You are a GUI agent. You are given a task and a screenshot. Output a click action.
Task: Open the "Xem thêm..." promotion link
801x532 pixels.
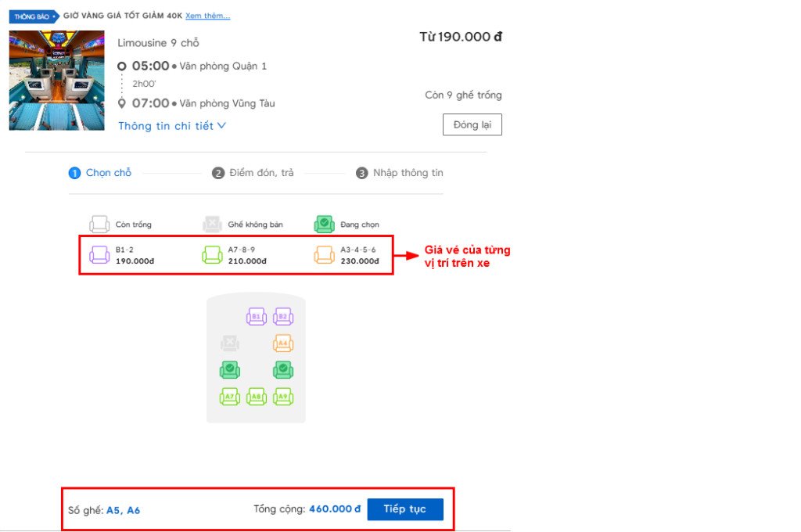(207, 16)
